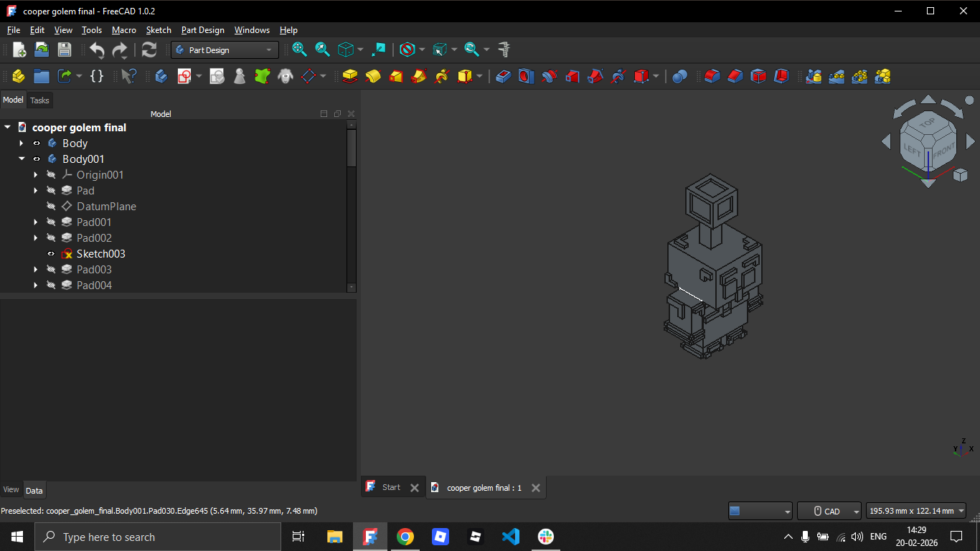Click the MultiTransform icon
Screen dimensions: 980x551
point(882,76)
